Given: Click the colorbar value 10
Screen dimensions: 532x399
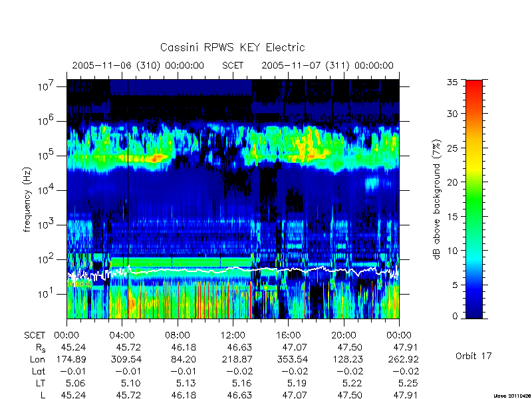Looking at the screenshot, I should tap(452, 251).
